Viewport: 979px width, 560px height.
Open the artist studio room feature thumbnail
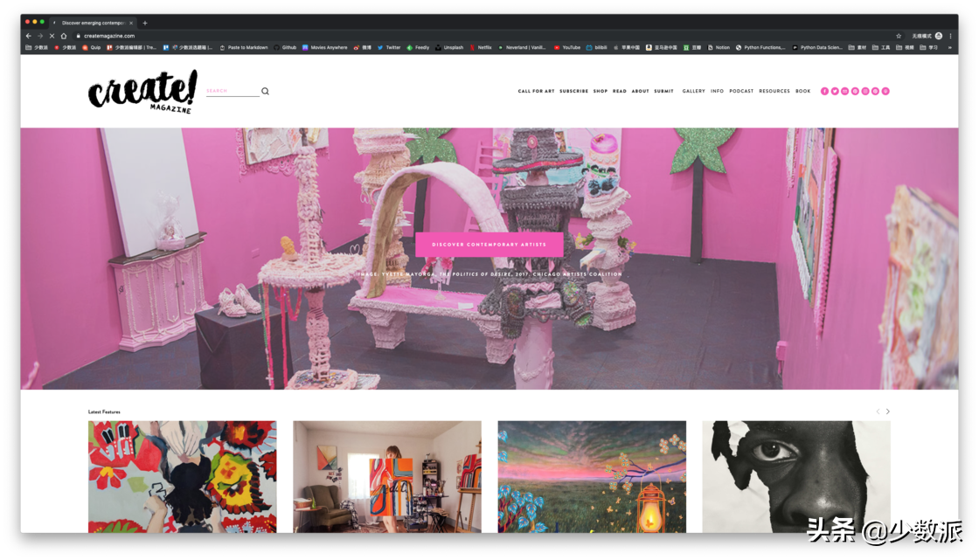coord(387,476)
